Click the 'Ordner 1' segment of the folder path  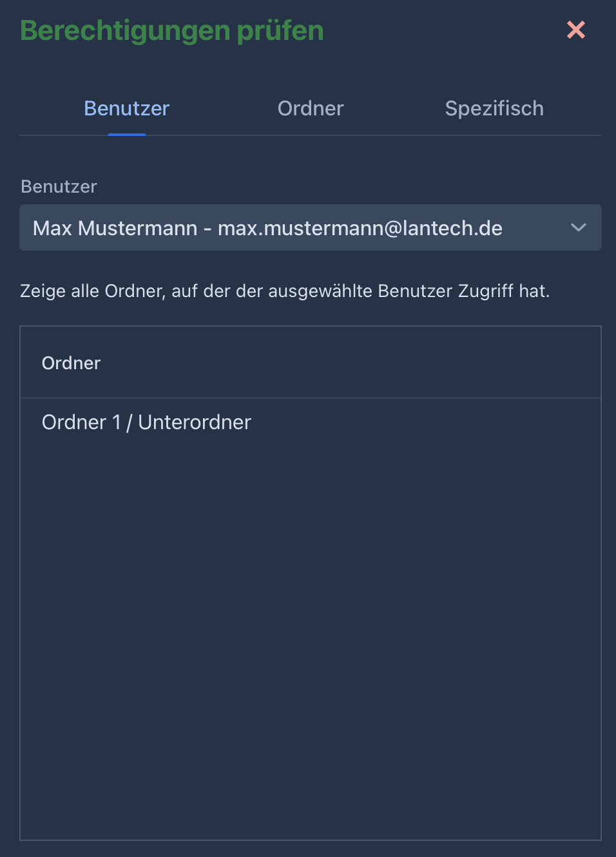point(81,422)
